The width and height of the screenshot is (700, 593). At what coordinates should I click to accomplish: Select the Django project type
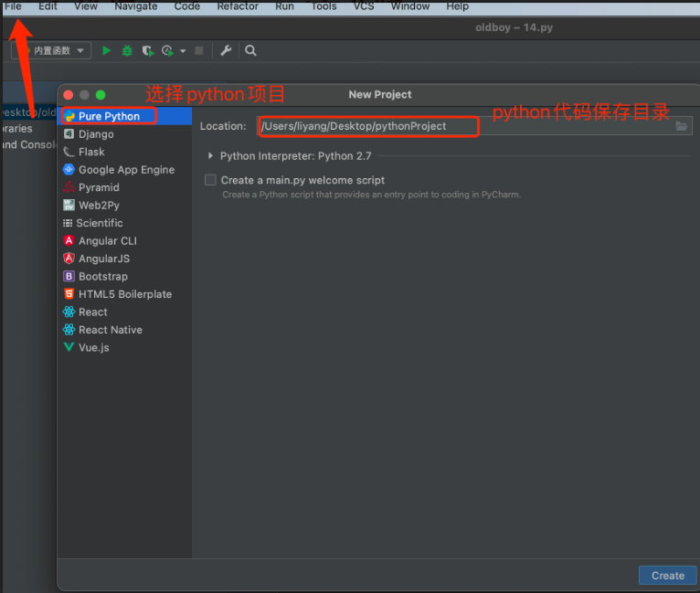click(x=124, y=134)
